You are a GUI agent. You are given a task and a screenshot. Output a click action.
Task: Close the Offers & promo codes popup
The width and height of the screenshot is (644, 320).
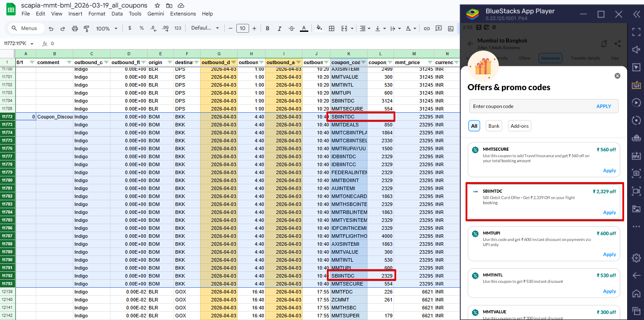pyautogui.click(x=617, y=76)
